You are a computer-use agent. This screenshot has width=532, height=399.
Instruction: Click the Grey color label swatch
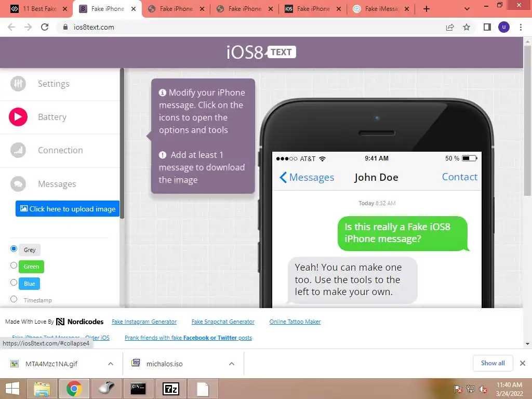pyautogui.click(x=30, y=250)
